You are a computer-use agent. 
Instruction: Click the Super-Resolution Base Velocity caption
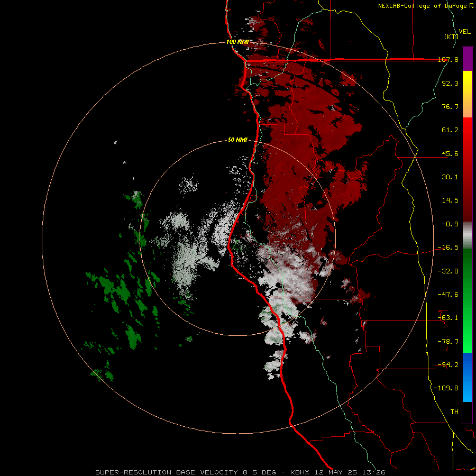click(x=240, y=472)
